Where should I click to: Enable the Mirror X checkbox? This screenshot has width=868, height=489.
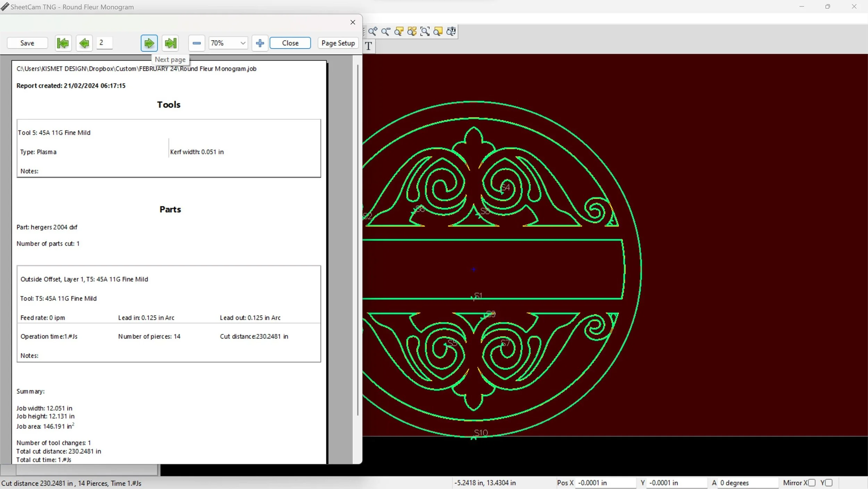[811, 483]
